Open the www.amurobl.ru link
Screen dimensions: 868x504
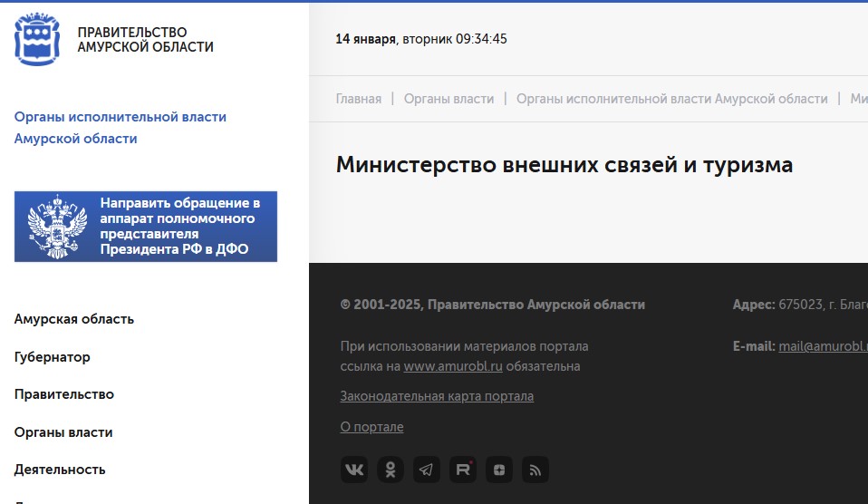[x=453, y=366]
